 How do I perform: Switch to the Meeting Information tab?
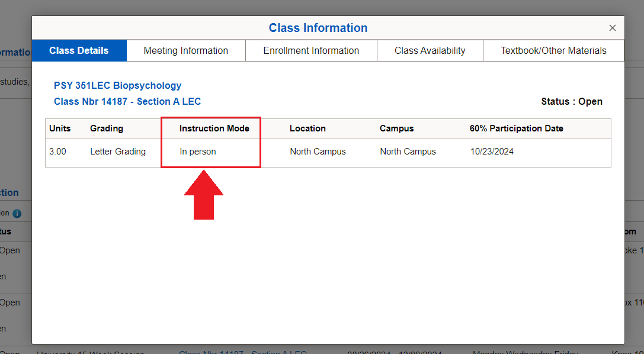pyautogui.click(x=185, y=50)
